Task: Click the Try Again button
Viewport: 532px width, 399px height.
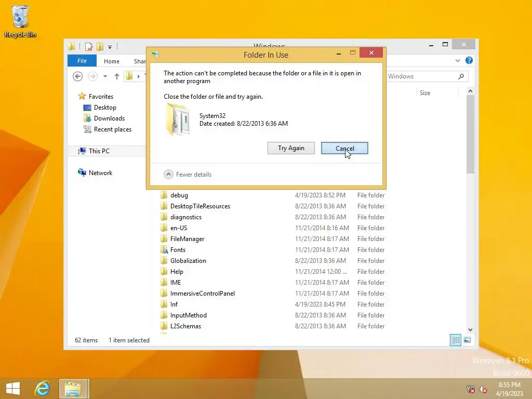Action: point(291,148)
